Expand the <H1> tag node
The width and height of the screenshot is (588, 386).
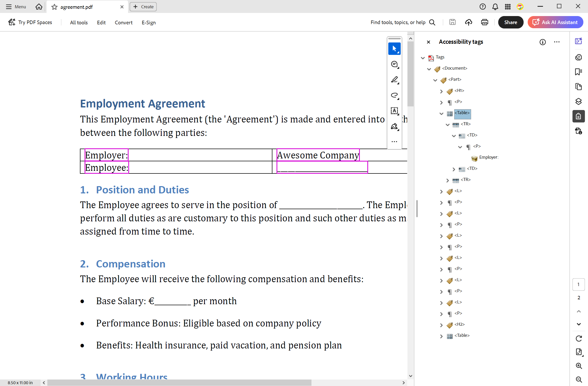point(441,91)
